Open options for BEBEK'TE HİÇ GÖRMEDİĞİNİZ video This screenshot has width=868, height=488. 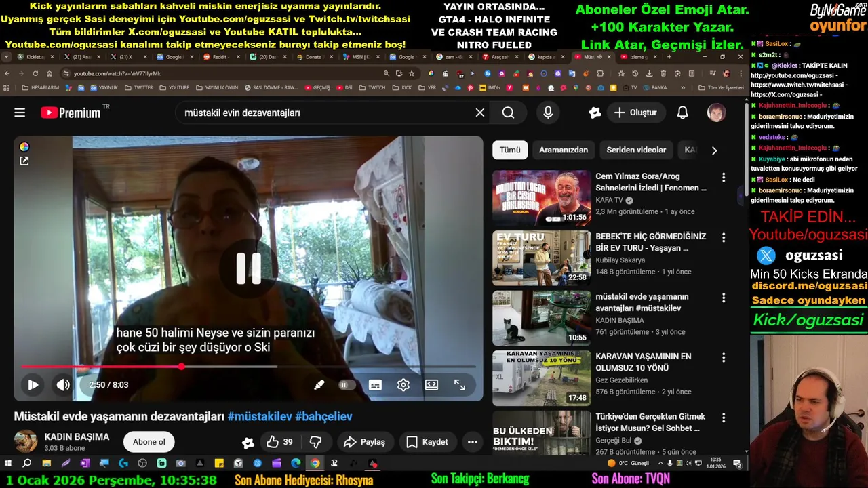(724, 238)
